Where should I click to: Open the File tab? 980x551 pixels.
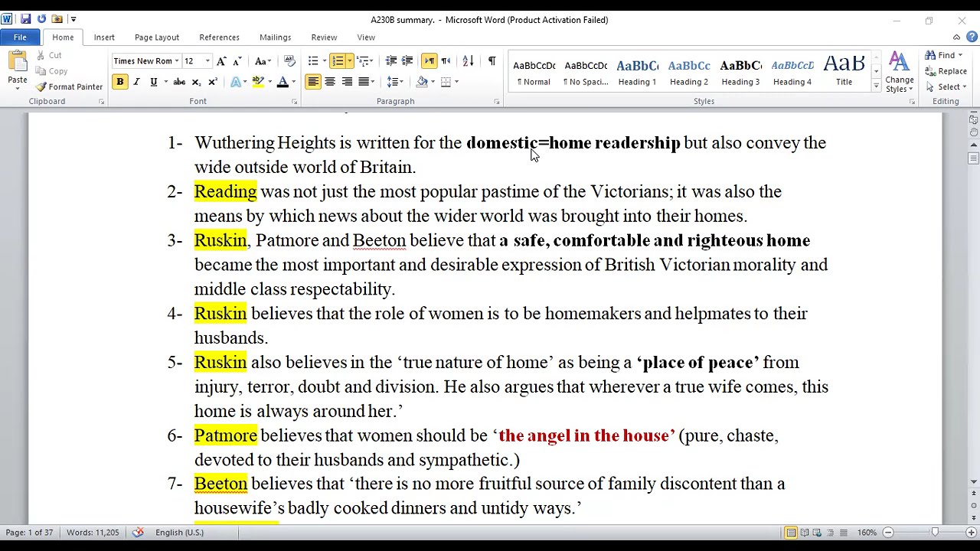click(x=20, y=37)
